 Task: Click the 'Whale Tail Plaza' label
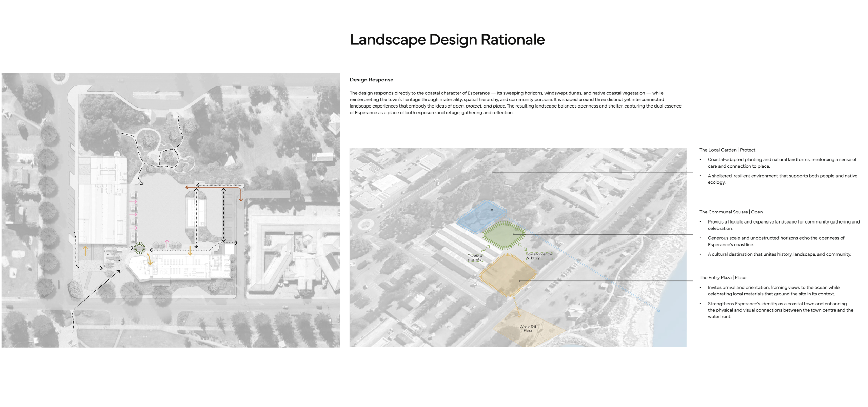point(528,328)
